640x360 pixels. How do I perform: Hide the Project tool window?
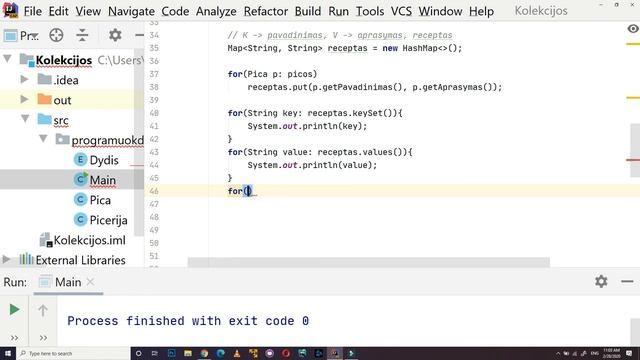click(140, 36)
